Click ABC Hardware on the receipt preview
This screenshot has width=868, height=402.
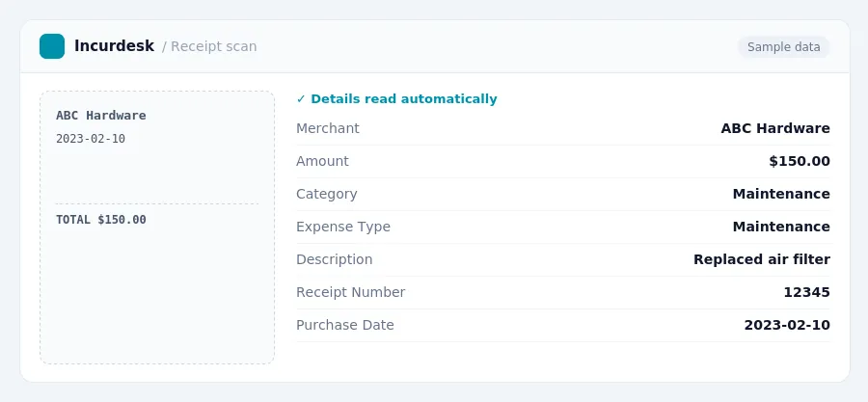tap(100, 116)
